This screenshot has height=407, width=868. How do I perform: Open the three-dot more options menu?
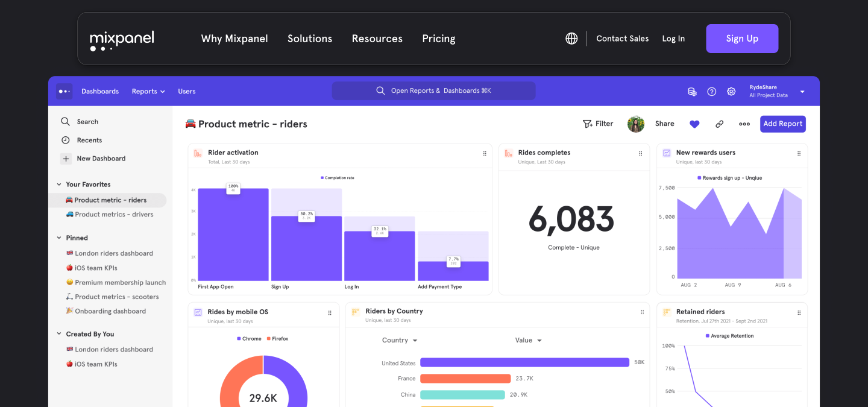744,124
